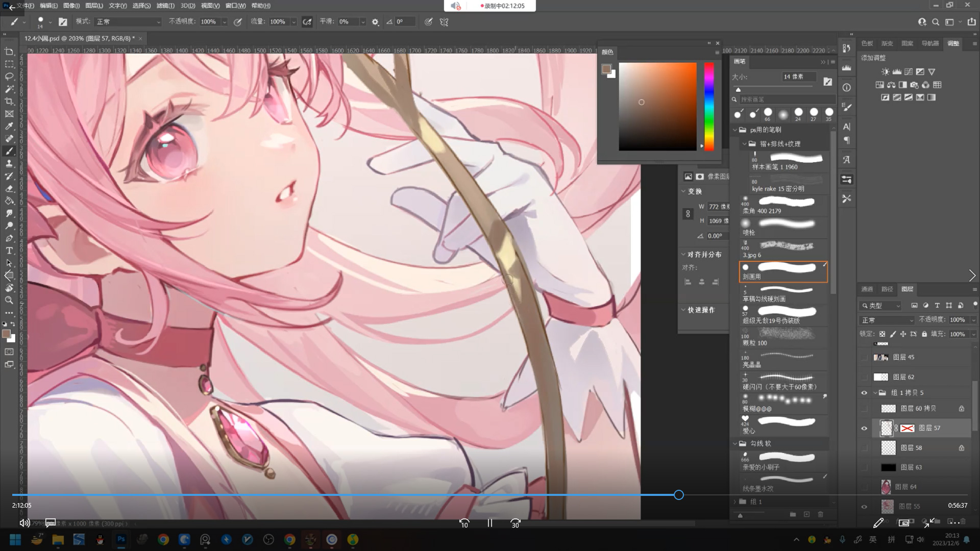
Task: Open Character panel icon in side dock
Action: 847,127
